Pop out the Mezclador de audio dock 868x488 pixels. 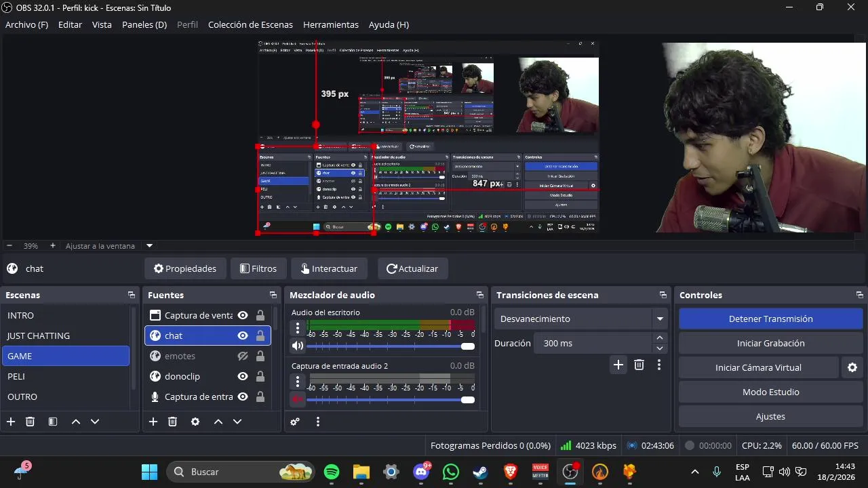coord(479,295)
